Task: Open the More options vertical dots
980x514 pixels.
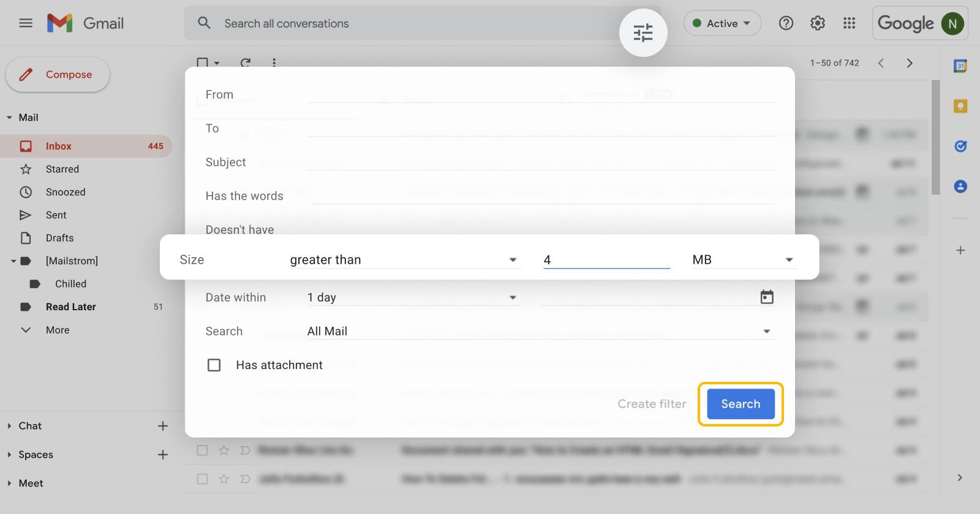Action: coord(274,62)
